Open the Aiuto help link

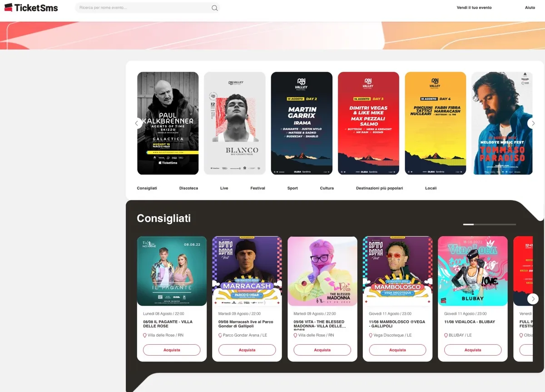click(x=530, y=8)
